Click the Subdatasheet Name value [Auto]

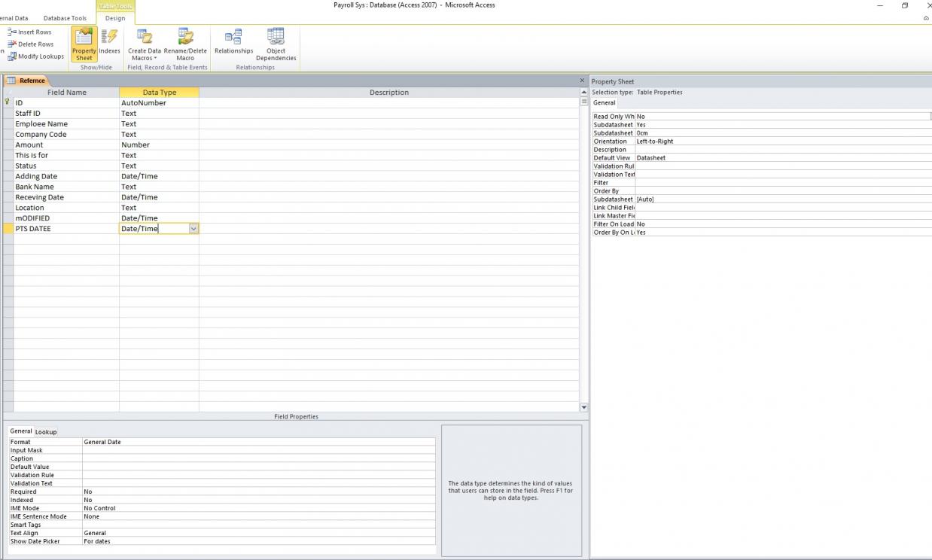click(783, 199)
